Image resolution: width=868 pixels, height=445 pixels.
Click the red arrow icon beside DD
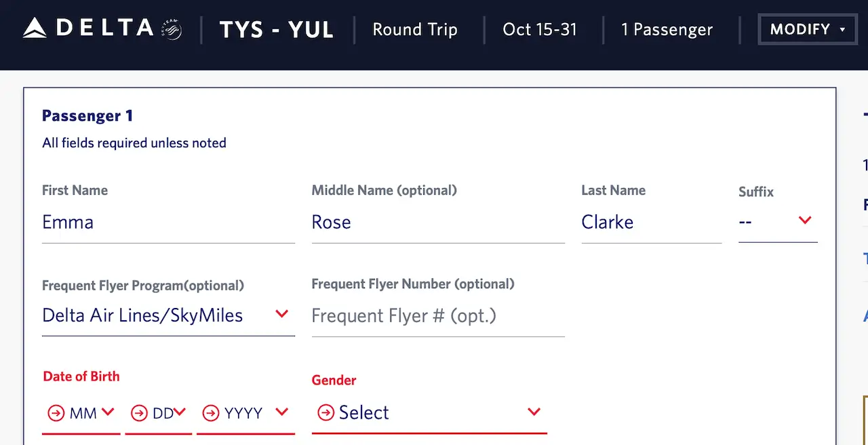[x=139, y=413]
